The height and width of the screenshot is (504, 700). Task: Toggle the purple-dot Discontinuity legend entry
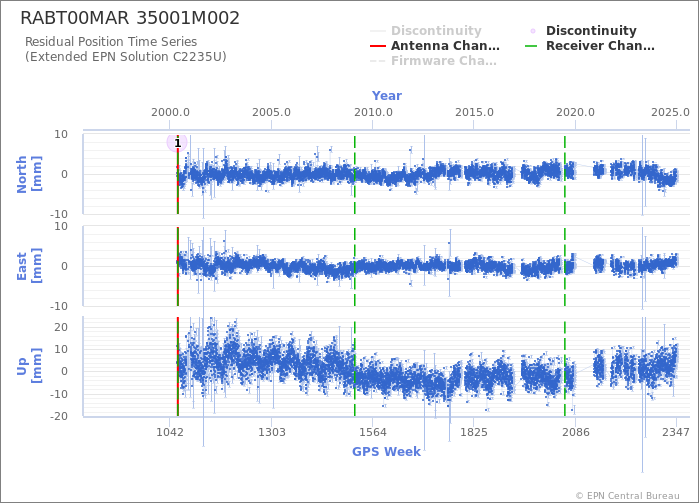coord(583,30)
